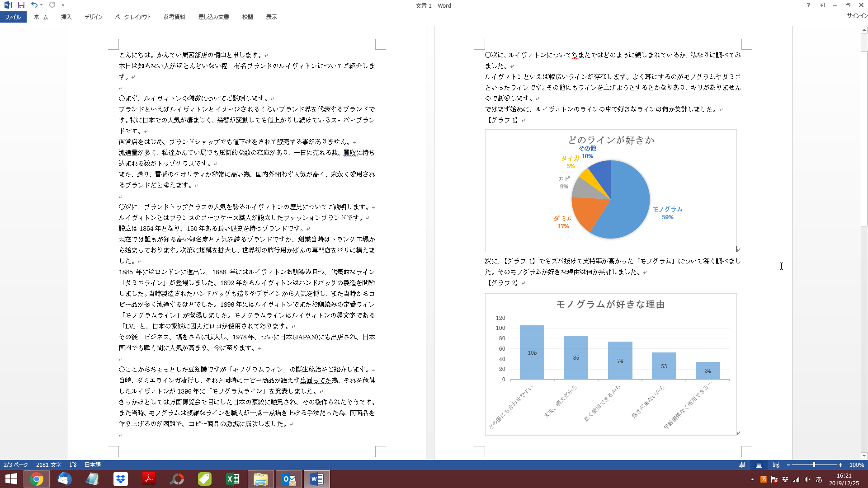
Task: Click the bar labeled 85
Action: tap(576, 357)
